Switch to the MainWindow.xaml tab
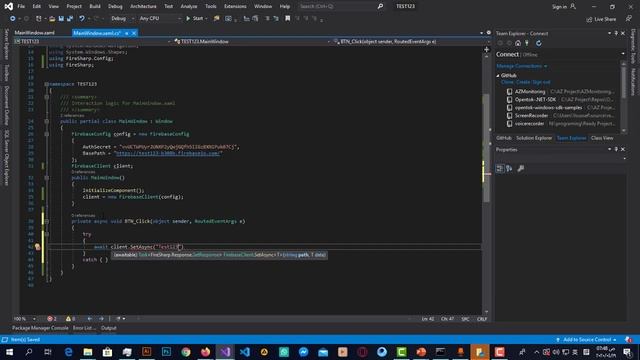 click(x=35, y=33)
